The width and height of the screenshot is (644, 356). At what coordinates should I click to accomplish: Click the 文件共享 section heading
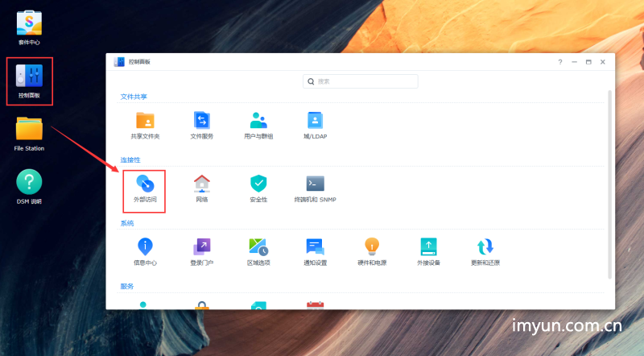134,97
